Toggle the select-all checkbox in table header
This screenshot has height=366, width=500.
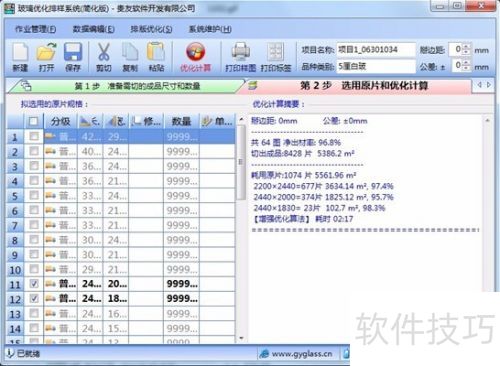click(33, 121)
